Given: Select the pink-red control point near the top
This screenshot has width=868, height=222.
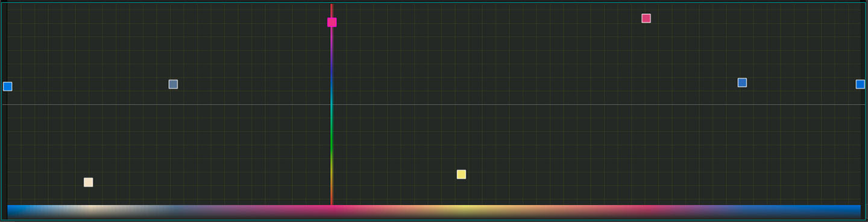Looking at the screenshot, I should [646, 18].
